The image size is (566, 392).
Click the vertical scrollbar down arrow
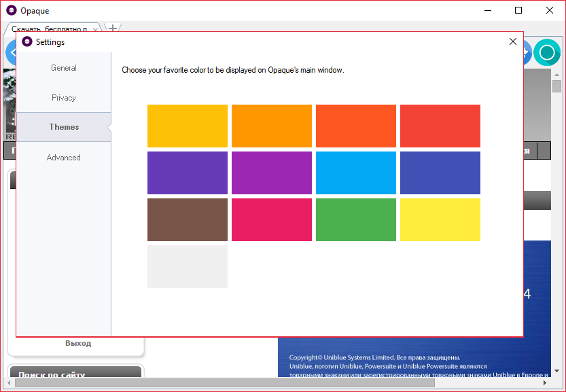[x=556, y=371]
